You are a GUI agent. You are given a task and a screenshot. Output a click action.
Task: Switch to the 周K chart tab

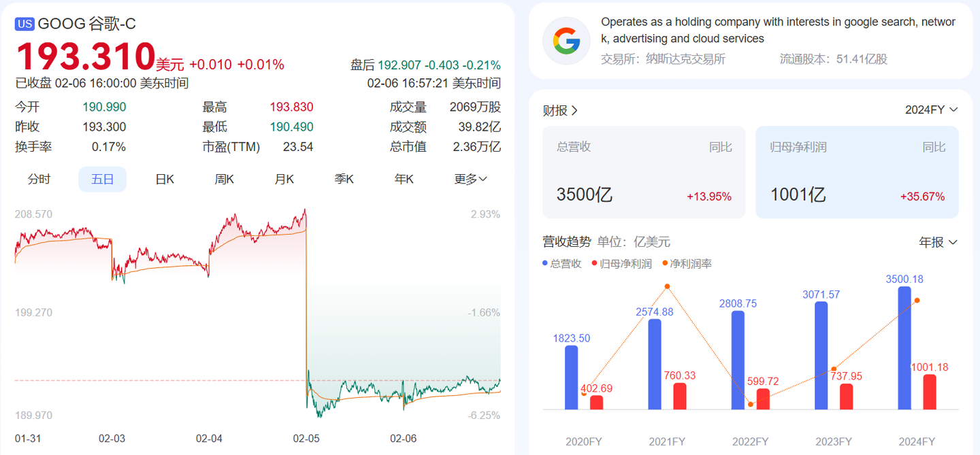tap(225, 180)
